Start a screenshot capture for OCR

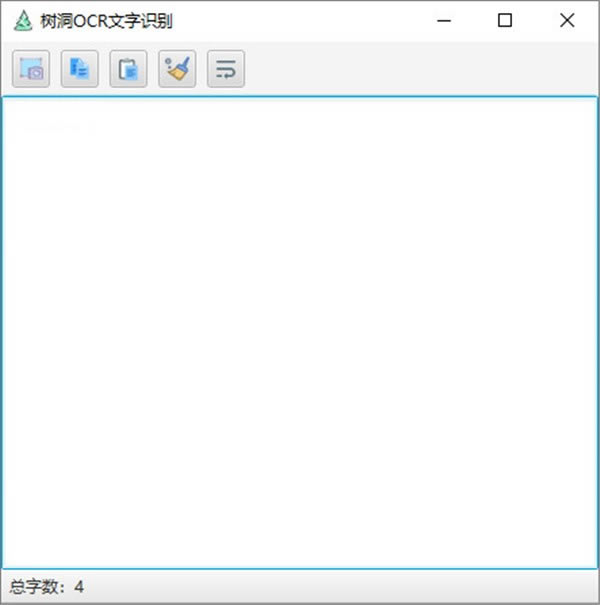31,69
